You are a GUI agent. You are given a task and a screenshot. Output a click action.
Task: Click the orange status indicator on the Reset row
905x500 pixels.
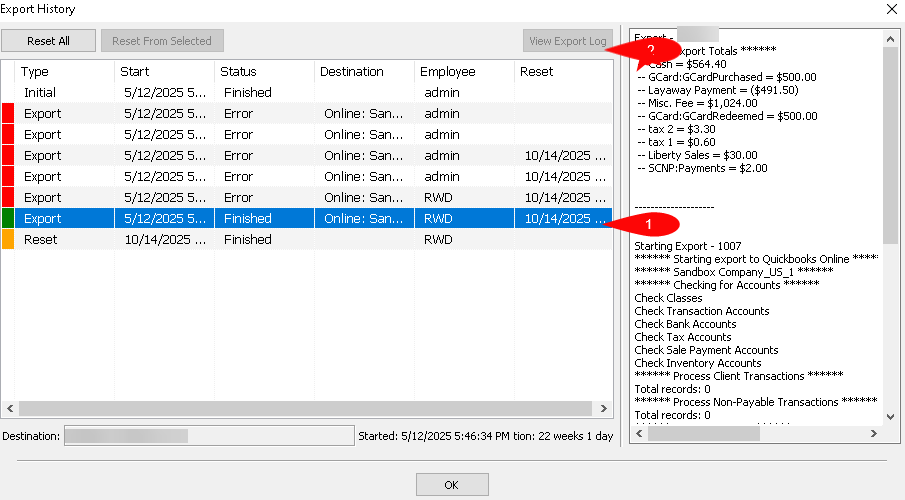click(x=8, y=240)
